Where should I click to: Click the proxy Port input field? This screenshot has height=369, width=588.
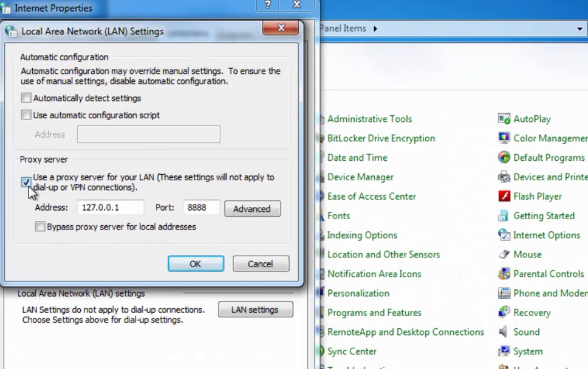tap(202, 208)
